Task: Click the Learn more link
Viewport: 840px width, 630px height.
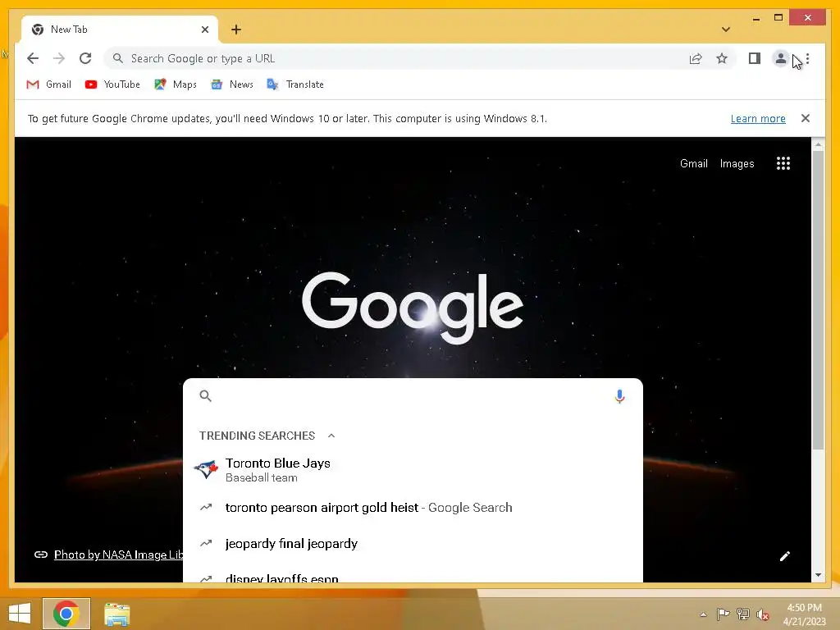Action: tap(758, 118)
